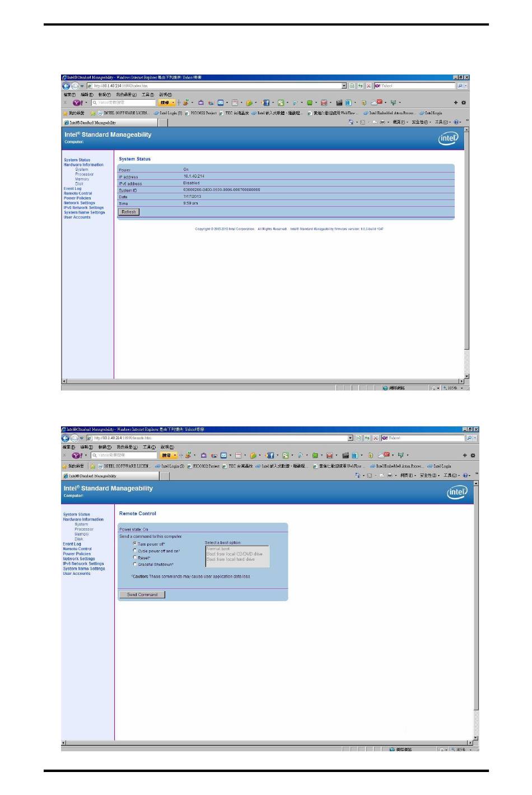Select Processor under Hardware Information in the System Status sidebar
Image resolution: width=532 pixels, height=795 pixels.
[x=85, y=174]
